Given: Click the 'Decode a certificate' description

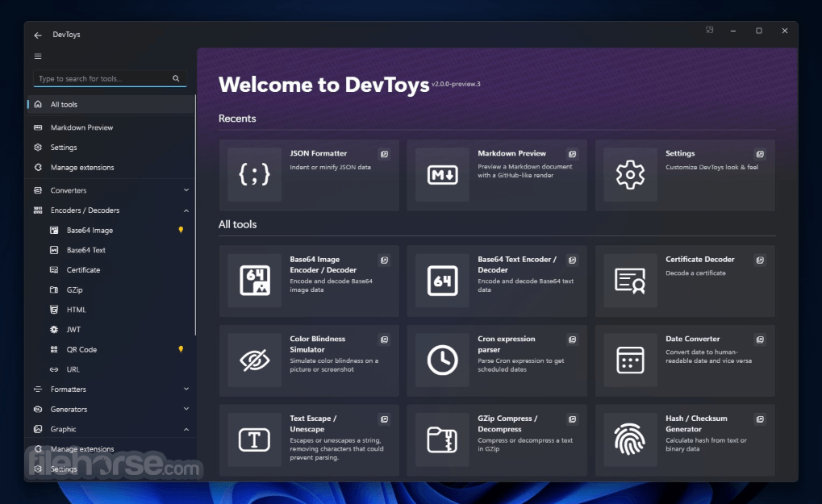Looking at the screenshot, I should pyautogui.click(x=695, y=273).
